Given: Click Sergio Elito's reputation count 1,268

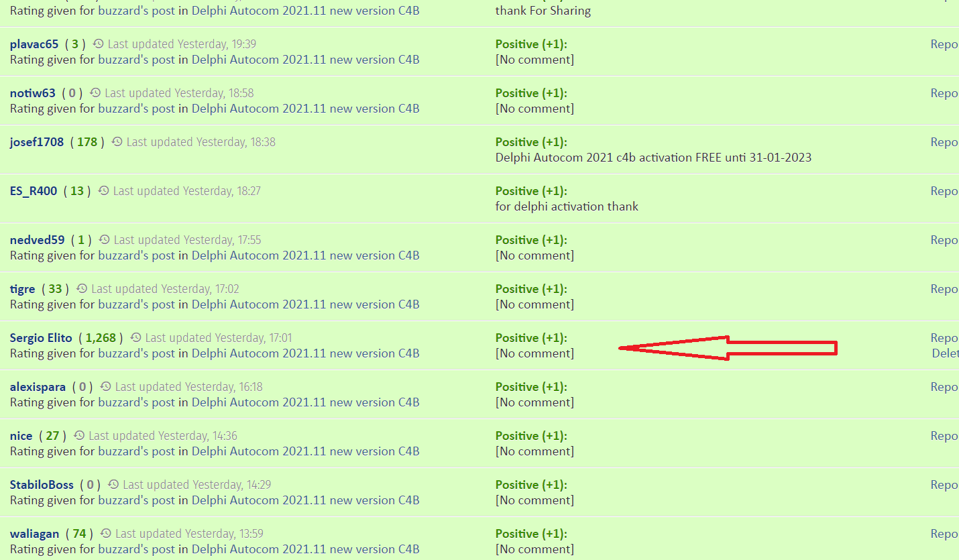Looking at the screenshot, I should (101, 338).
